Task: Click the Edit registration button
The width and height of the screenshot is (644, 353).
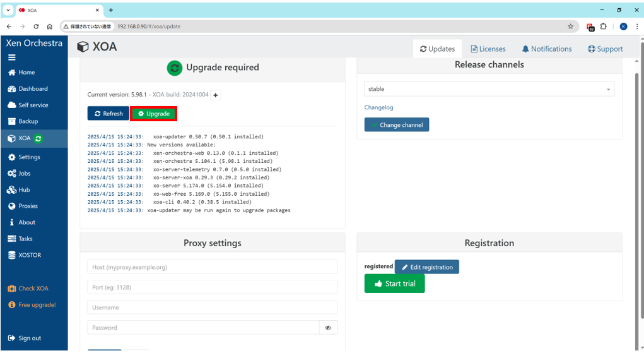Action: (426, 267)
